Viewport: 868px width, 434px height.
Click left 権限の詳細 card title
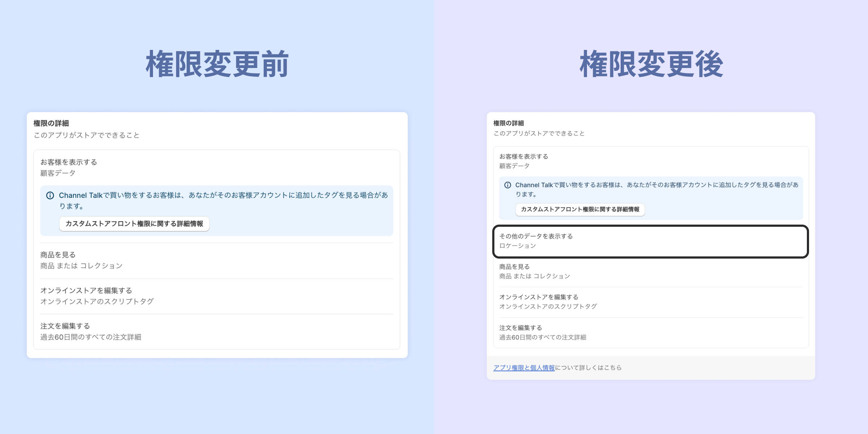pos(51,123)
